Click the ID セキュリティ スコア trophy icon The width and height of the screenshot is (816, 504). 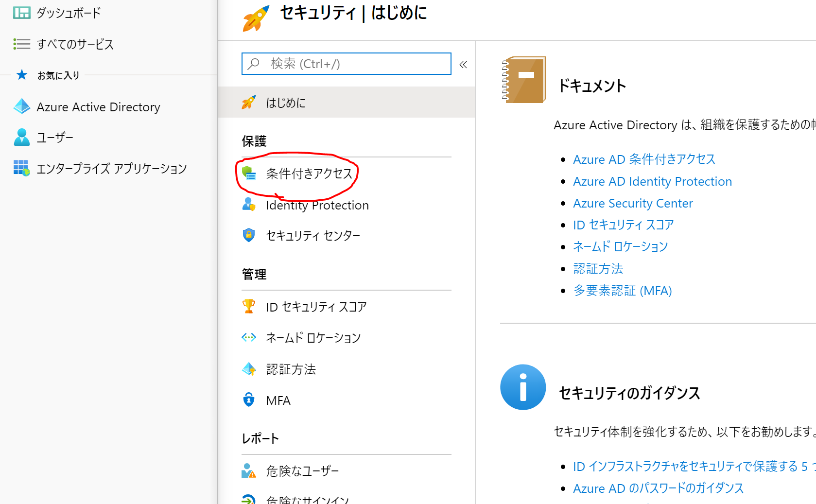(x=249, y=306)
